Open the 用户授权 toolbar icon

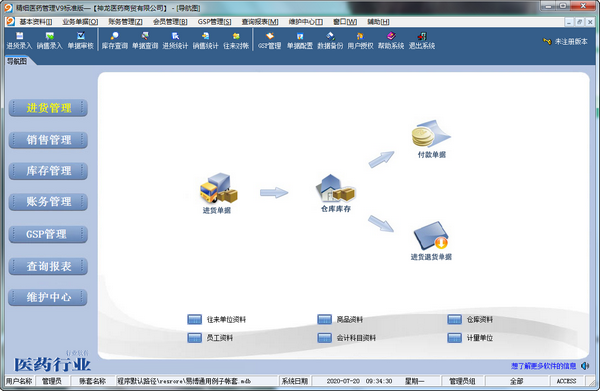[x=360, y=41]
